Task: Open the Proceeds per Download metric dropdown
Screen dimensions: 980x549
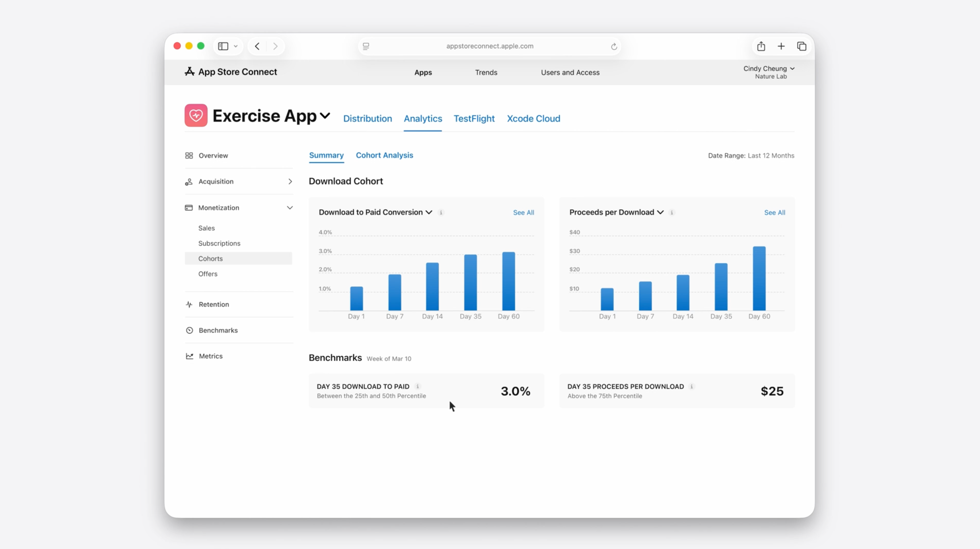Action: (x=660, y=212)
